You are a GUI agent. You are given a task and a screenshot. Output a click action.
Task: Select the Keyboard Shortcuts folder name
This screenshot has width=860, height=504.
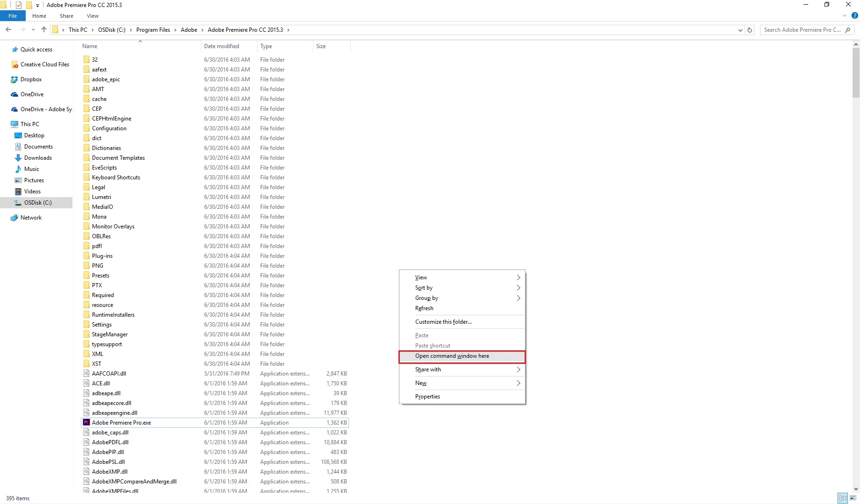click(x=116, y=177)
